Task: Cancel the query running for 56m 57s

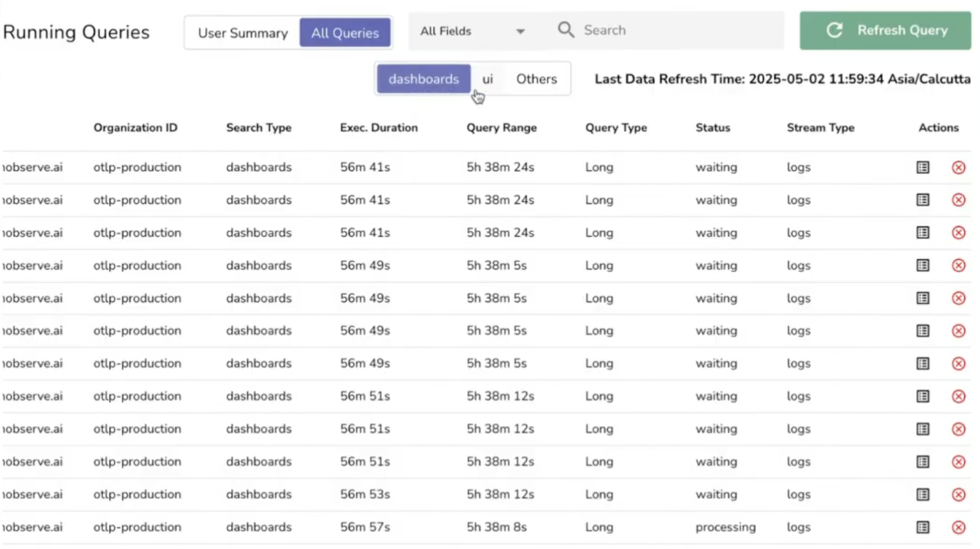Action: pos(958,527)
